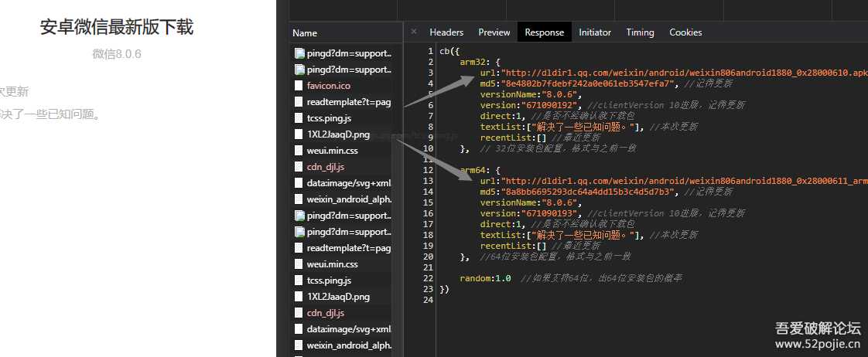Select the Initiator tab
This screenshot has width=868, height=357.
pos(595,32)
